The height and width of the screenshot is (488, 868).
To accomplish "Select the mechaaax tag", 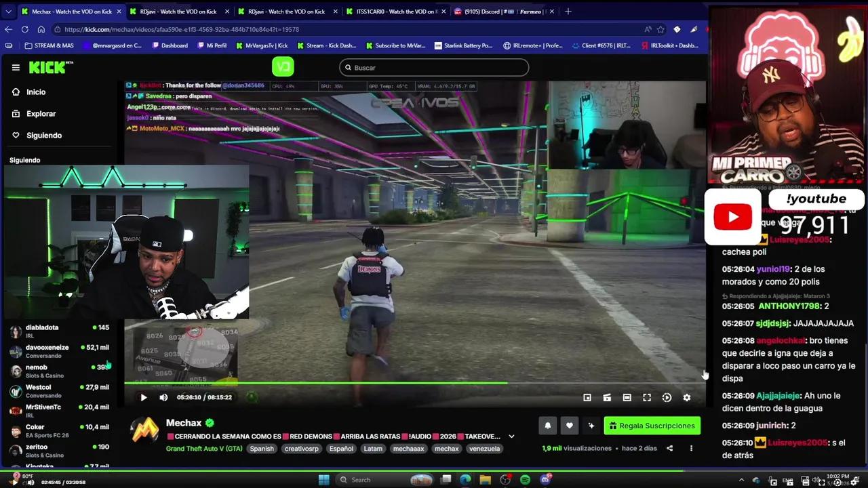I will 408,449.
